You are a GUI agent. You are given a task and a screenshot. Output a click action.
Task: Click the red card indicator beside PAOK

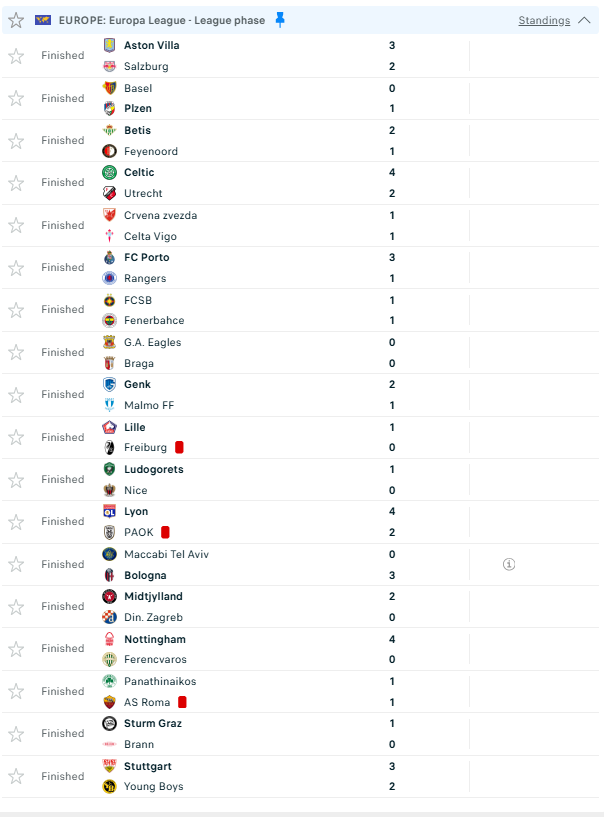[165, 532]
